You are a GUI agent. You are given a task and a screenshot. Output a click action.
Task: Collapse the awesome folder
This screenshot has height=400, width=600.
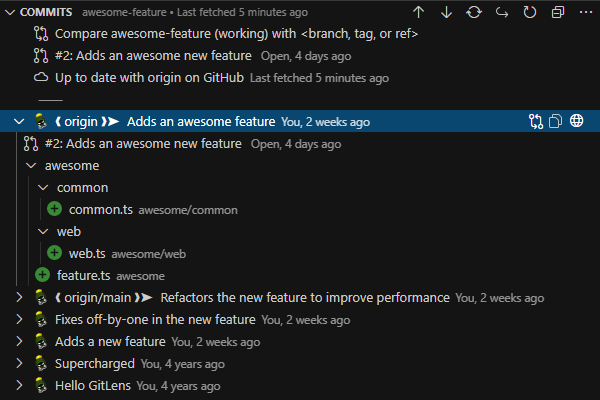click(30, 166)
